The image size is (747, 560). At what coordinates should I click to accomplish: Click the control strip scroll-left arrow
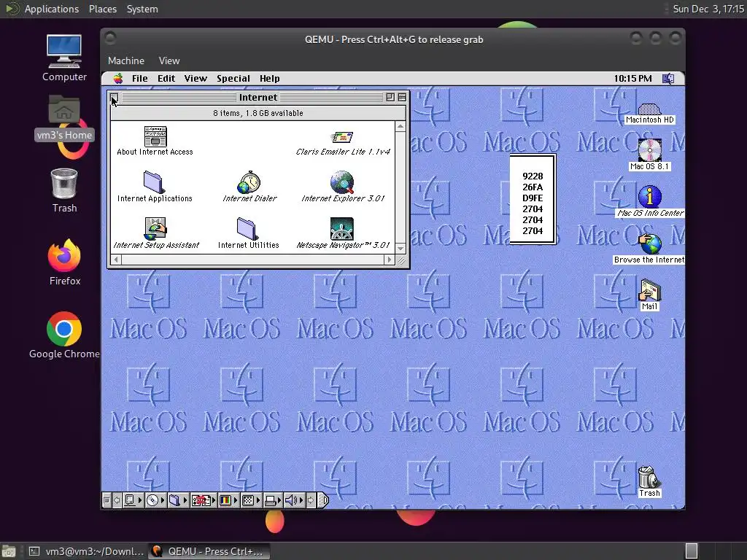[117, 500]
